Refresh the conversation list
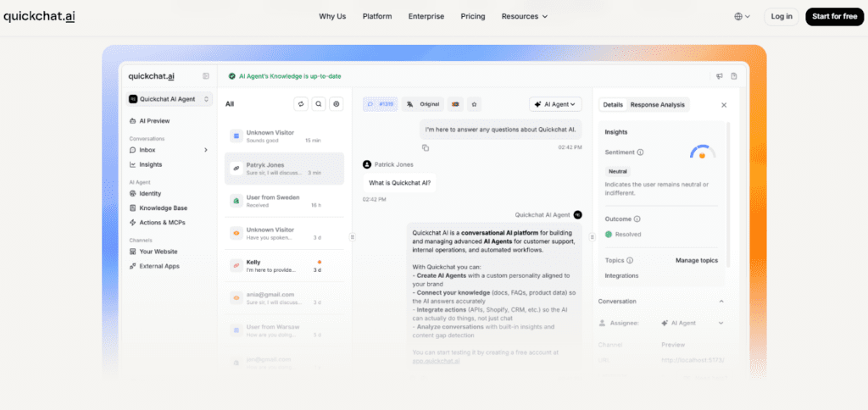Viewport: 868px width, 410px height. pos(301,104)
